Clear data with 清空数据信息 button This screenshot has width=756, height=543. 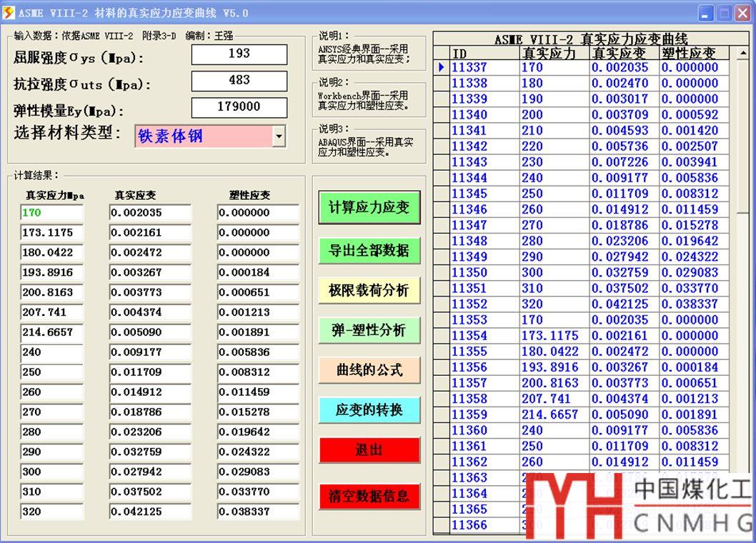pos(369,497)
